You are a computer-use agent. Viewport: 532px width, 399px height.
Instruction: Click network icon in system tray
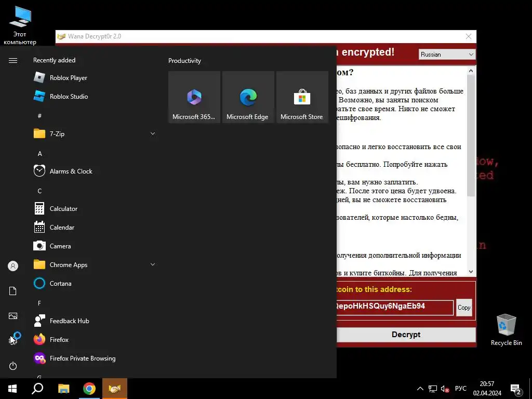[433, 389]
